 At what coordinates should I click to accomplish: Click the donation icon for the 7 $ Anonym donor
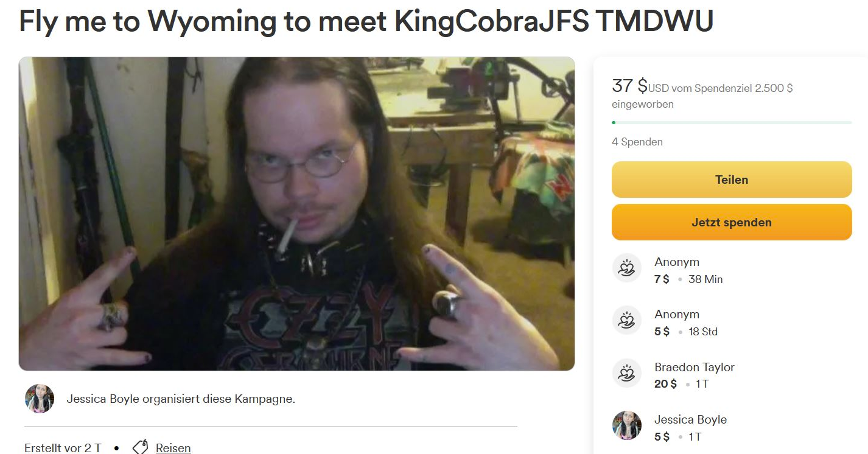(x=626, y=268)
